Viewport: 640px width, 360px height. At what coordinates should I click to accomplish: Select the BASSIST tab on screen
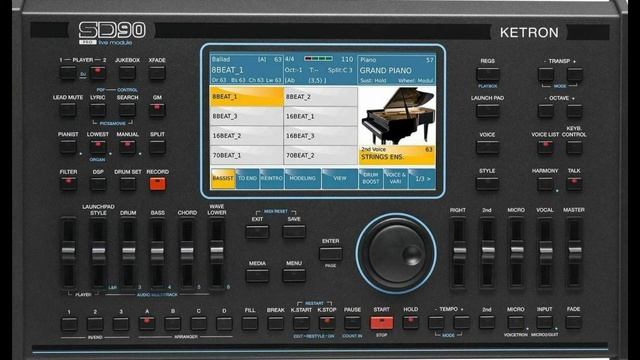(x=223, y=178)
